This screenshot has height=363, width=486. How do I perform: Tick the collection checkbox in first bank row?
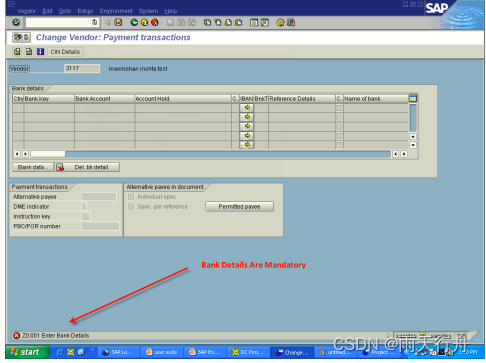pyautogui.click(x=339, y=107)
